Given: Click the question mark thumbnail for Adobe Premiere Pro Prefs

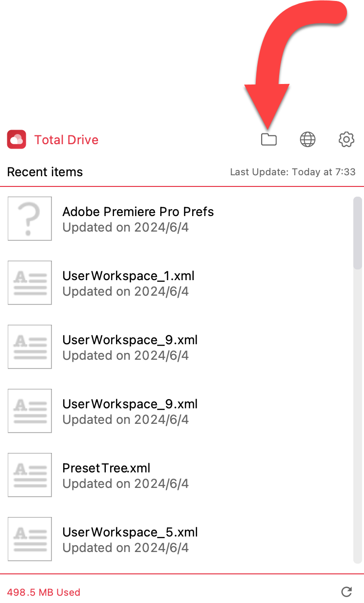Looking at the screenshot, I should click(x=30, y=218).
